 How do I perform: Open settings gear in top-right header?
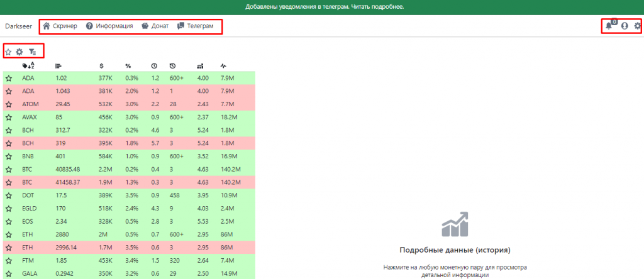638,26
